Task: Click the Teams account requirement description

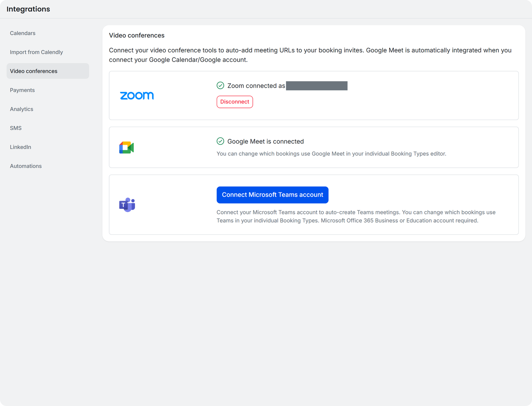Action: coord(356,216)
